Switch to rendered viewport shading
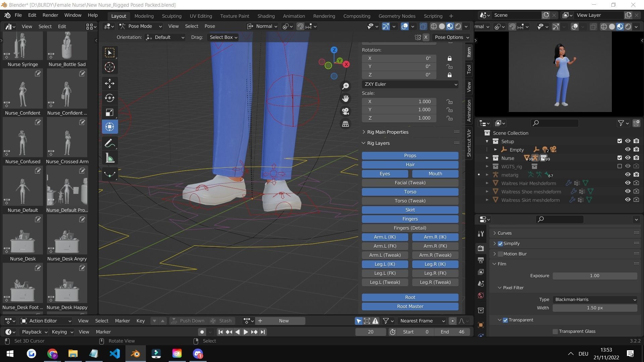The image size is (644, 362). (458, 26)
